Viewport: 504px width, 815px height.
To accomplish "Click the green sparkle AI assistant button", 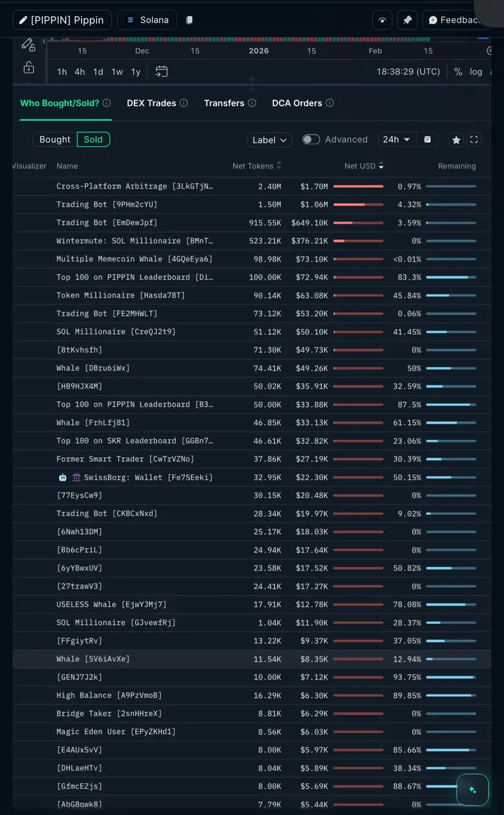I will (472, 789).
